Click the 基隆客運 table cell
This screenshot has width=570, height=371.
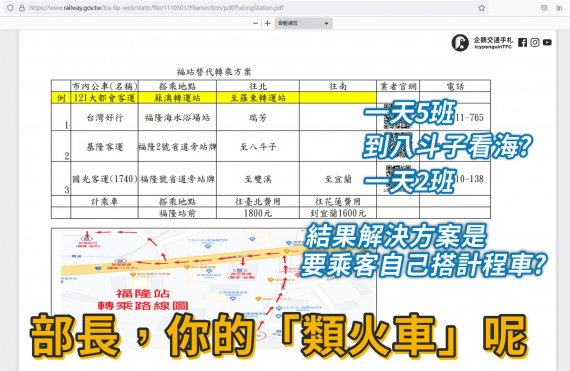(x=104, y=146)
